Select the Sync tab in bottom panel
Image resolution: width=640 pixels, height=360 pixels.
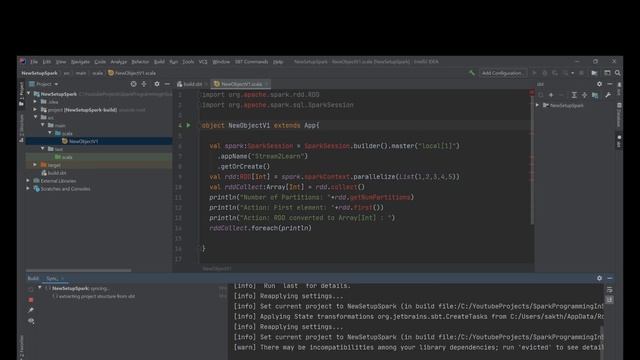(x=54, y=278)
